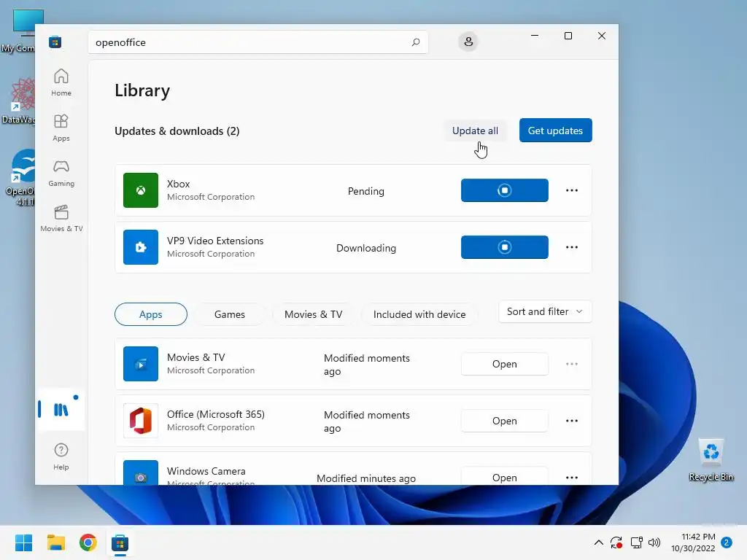The width and height of the screenshot is (747, 560).
Task: Click the Movies & TV app icon in list
Action: click(141, 364)
